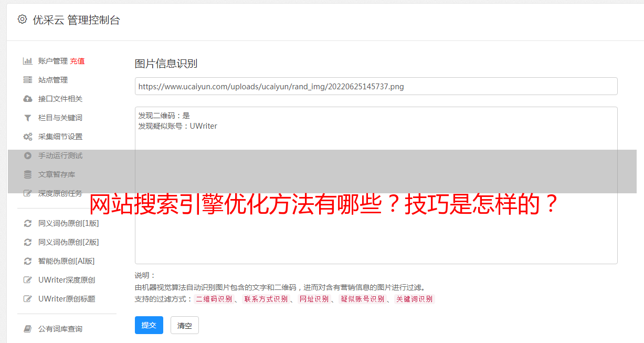Click the 网址识别 tag

pyautogui.click(x=314, y=299)
